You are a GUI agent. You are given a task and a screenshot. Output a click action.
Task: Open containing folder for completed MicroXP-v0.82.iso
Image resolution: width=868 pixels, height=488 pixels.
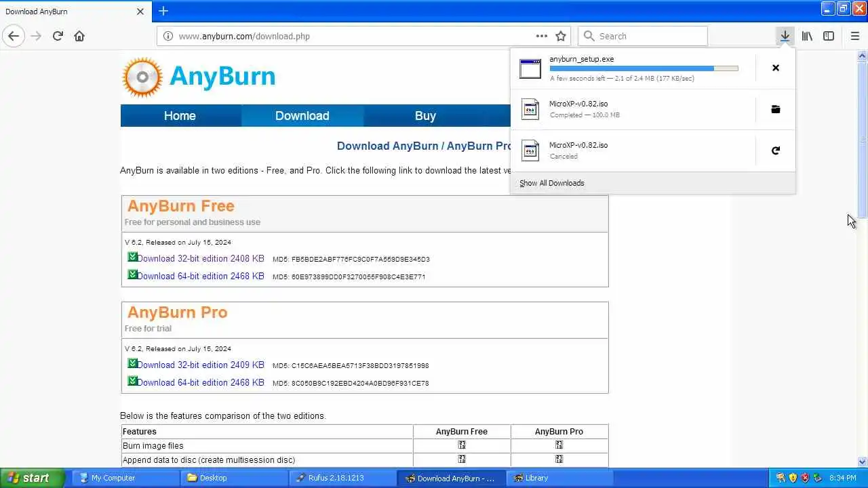tap(776, 109)
